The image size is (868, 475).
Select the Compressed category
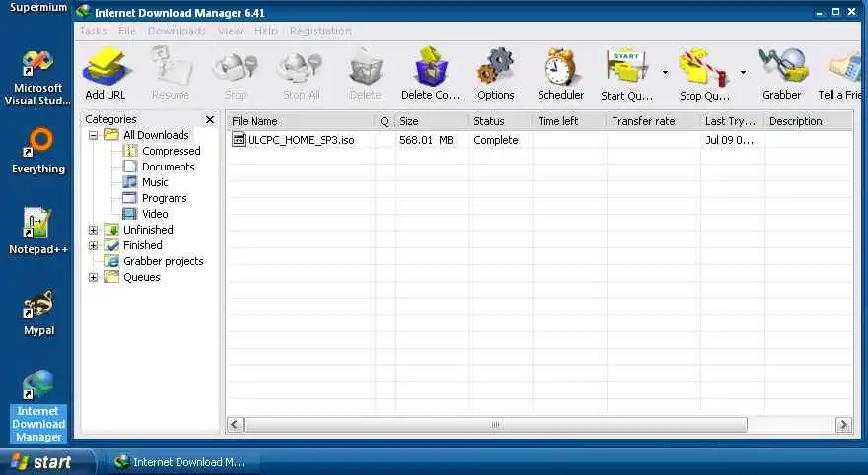pos(171,151)
